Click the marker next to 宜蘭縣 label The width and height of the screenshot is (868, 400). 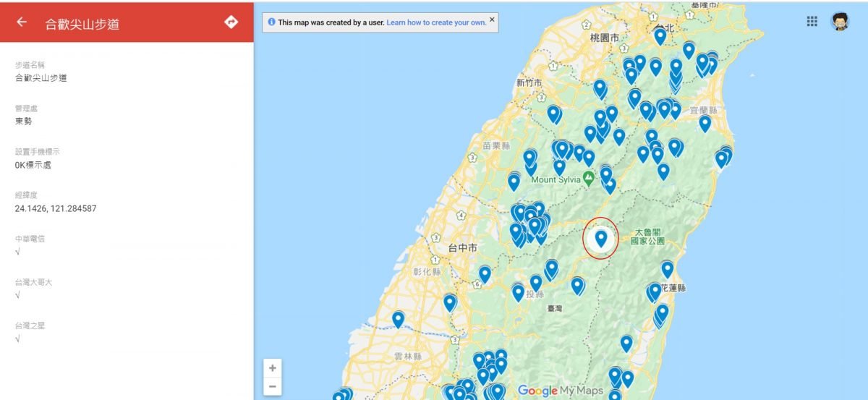click(705, 124)
